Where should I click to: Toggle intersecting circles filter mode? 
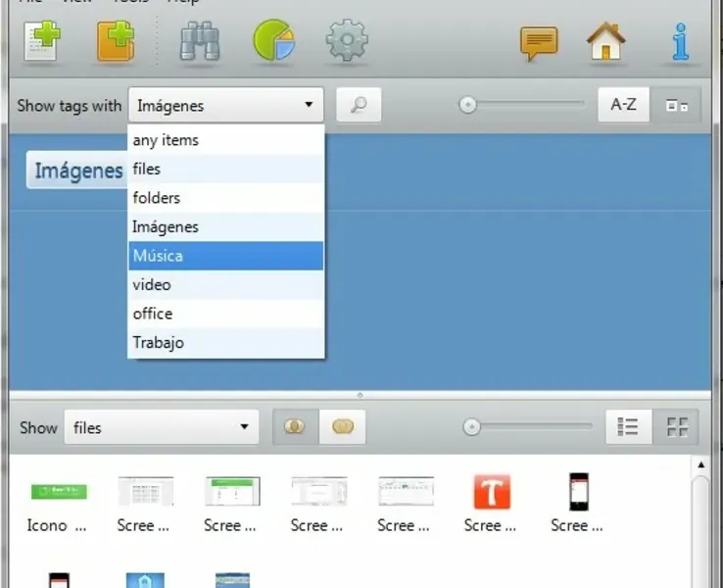pyautogui.click(x=295, y=426)
